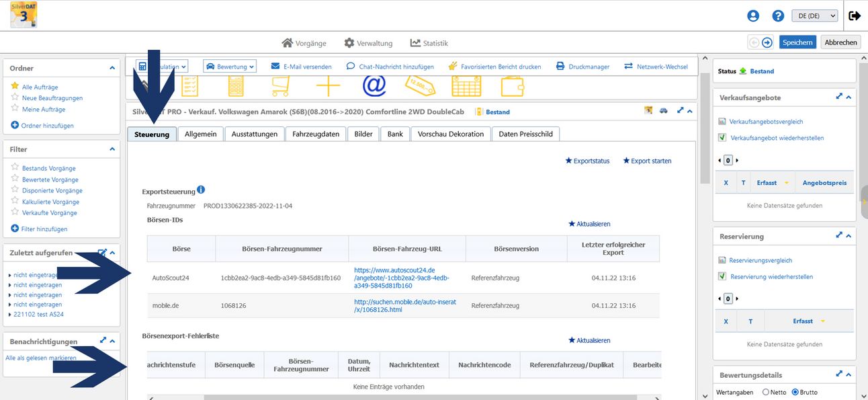This screenshot has width=868, height=400.
Task: Open the user account profile icon
Action: 753,16
